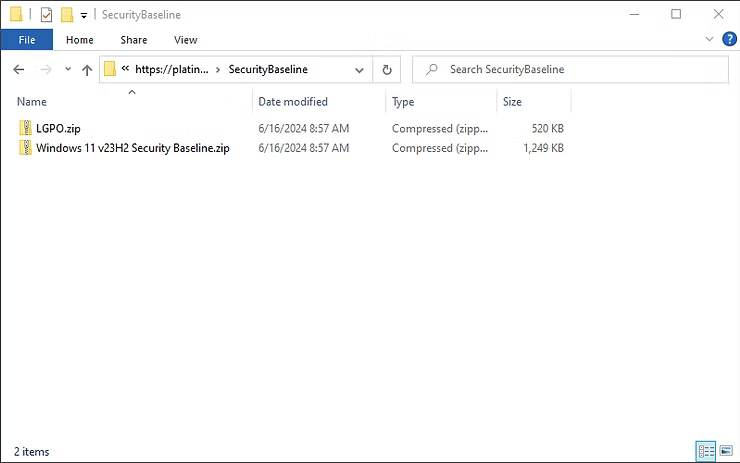Refresh the SecurityBaseline folder
This screenshot has width=740, height=463.
pyautogui.click(x=387, y=70)
